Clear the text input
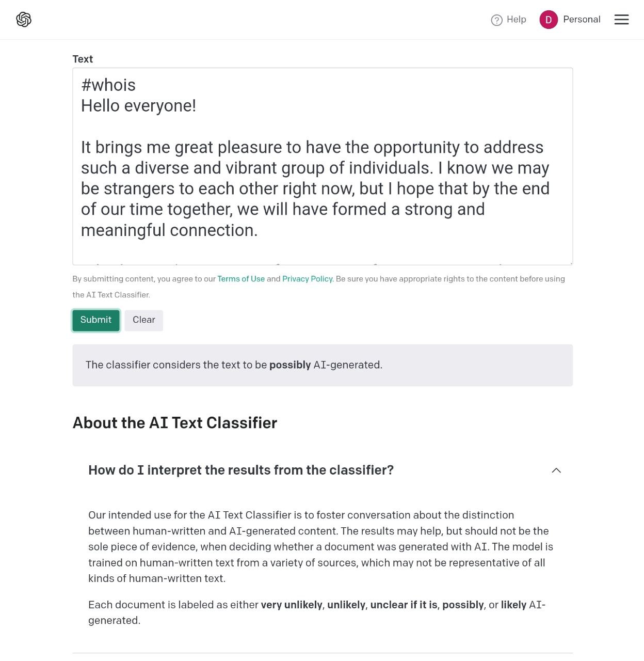Viewport: 644px width, 661px height. pos(144,320)
